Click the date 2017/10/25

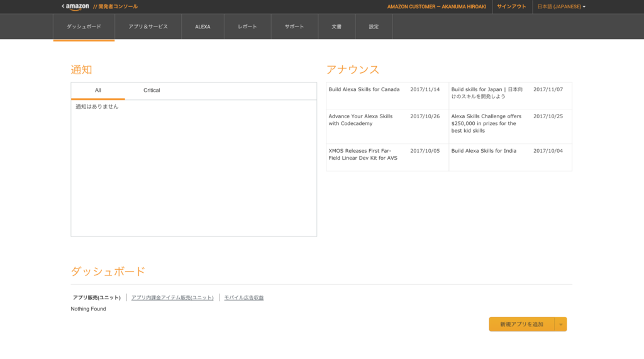click(x=548, y=117)
